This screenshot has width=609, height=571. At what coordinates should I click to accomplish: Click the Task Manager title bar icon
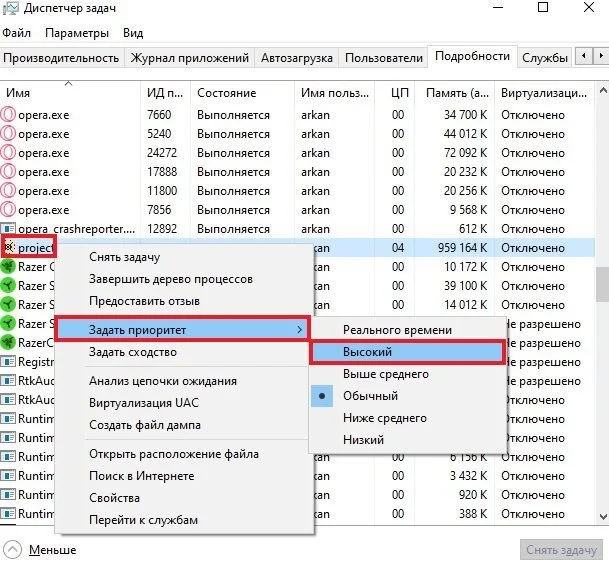point(9,8)
